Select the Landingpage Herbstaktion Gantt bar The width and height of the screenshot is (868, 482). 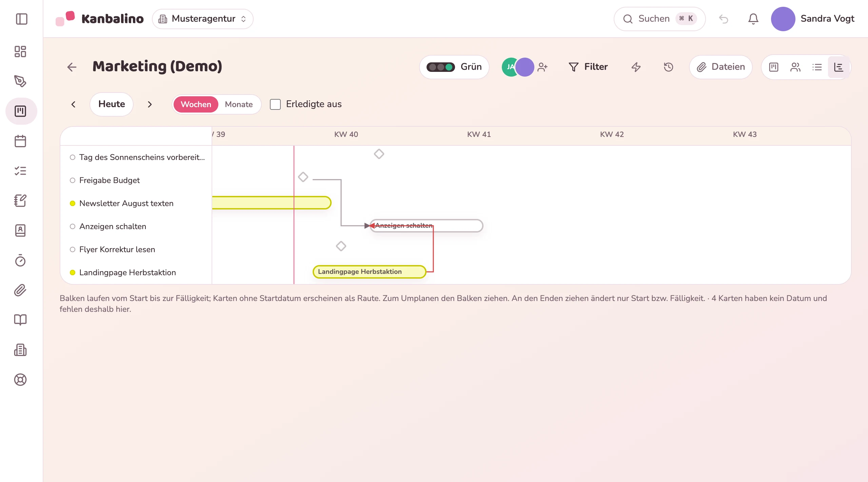click(x=369, y=272)
